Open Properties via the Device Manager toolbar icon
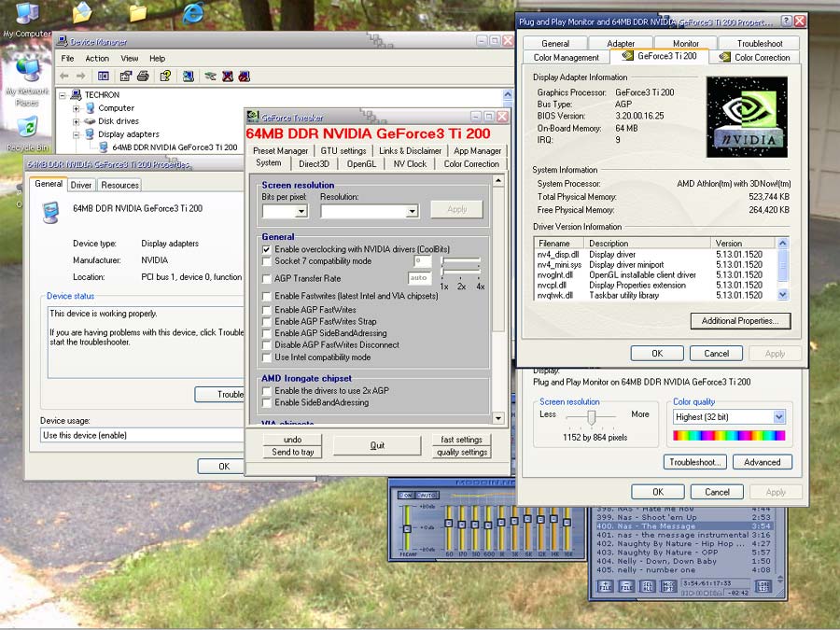Image resolution: width=840 pixels, height=630 pixels. tap(126, 77)
